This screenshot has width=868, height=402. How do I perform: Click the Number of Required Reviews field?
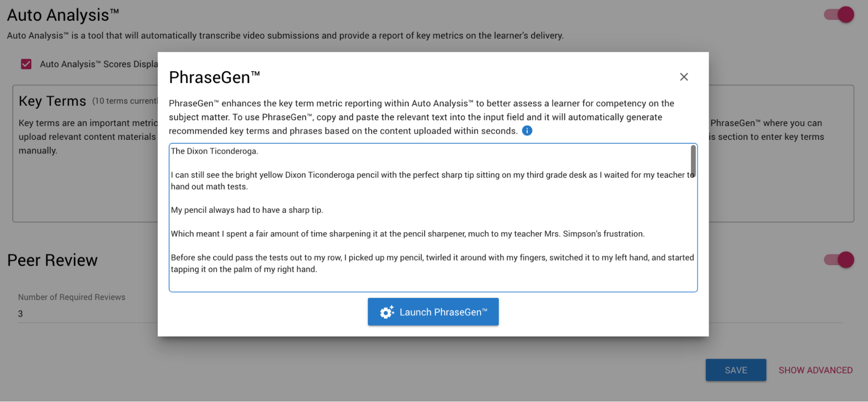click(87, 313)
